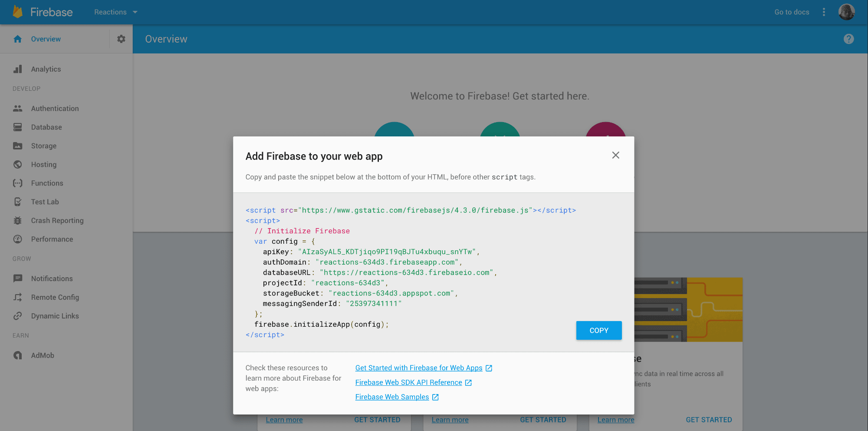Image resolution: width=868 pixels, height=431 pixels.
Task: Open the Reactions project dropdown
Action: coord(116,12)
